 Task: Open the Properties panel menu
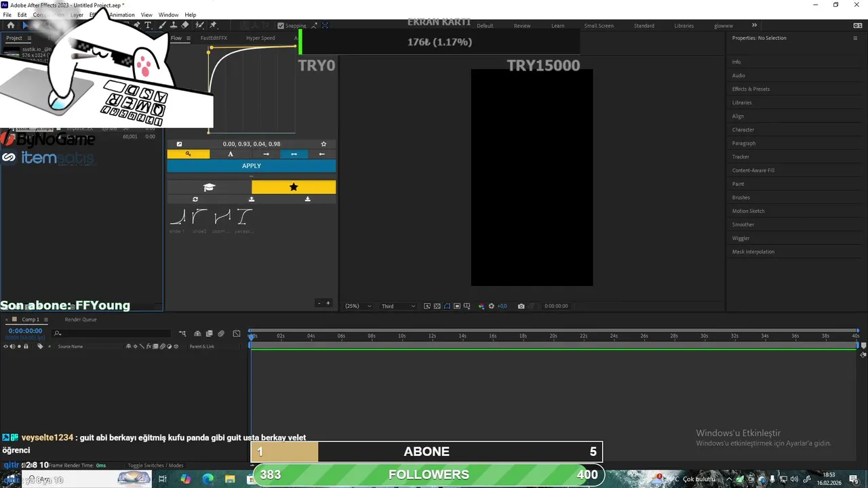pyautogui.click(x=855, y=38)
